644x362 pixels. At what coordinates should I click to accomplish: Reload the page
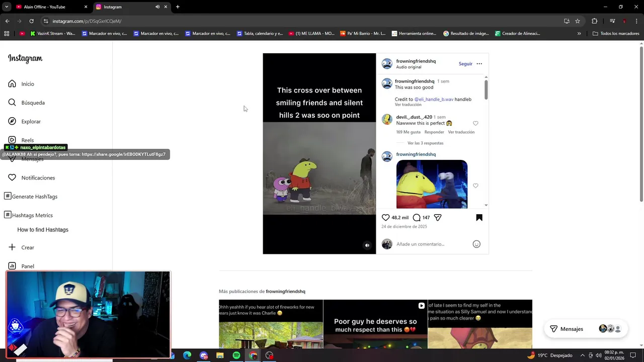31,21
